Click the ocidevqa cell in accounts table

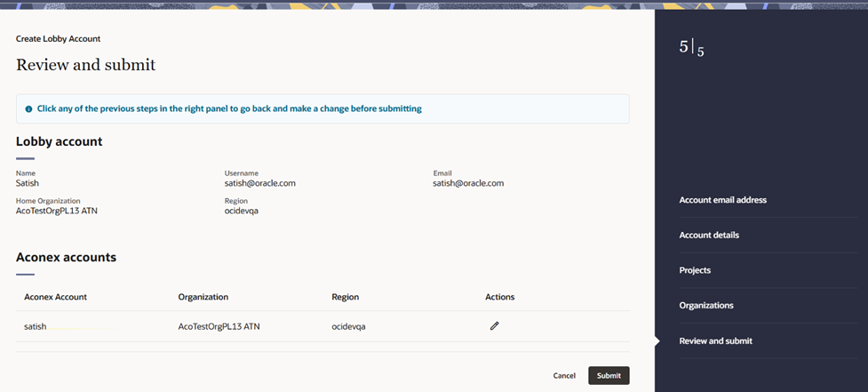click(348, 326)
